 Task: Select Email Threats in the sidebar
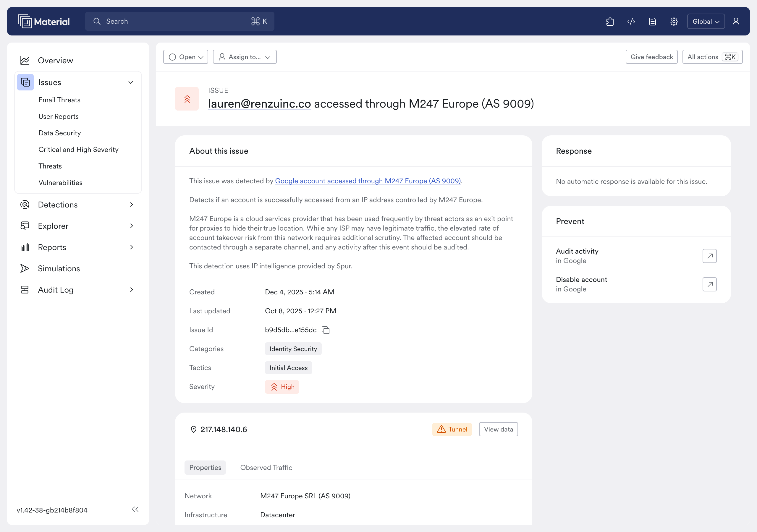coord(59,100)
